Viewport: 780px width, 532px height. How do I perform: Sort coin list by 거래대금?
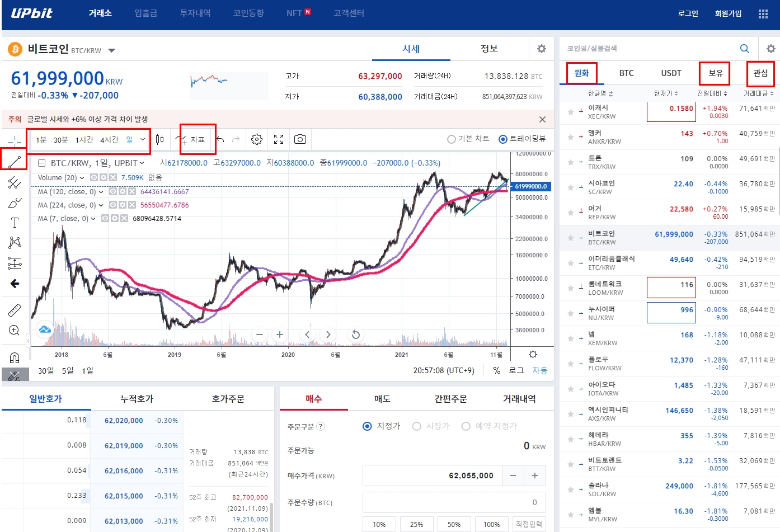click(758, 93)
